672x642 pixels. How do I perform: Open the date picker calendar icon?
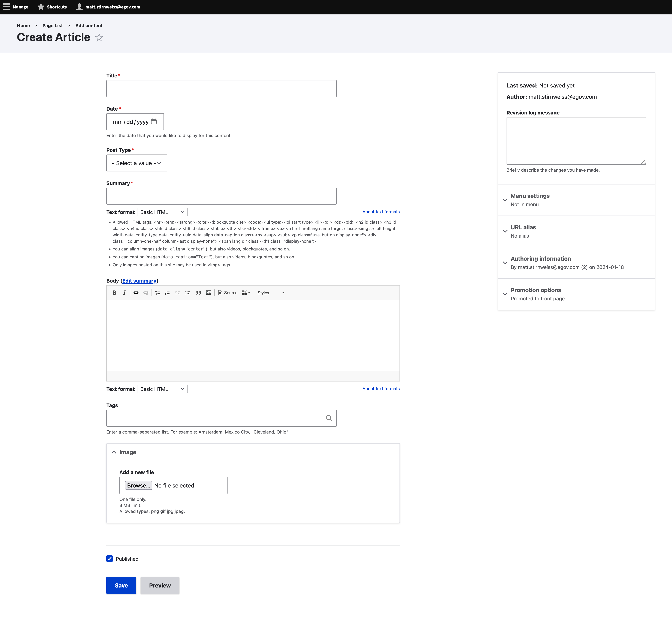[154, 122]
